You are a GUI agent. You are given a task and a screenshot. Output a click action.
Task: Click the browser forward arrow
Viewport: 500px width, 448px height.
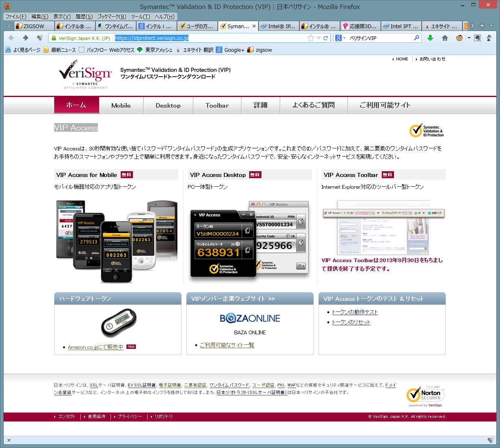[25, 38]
